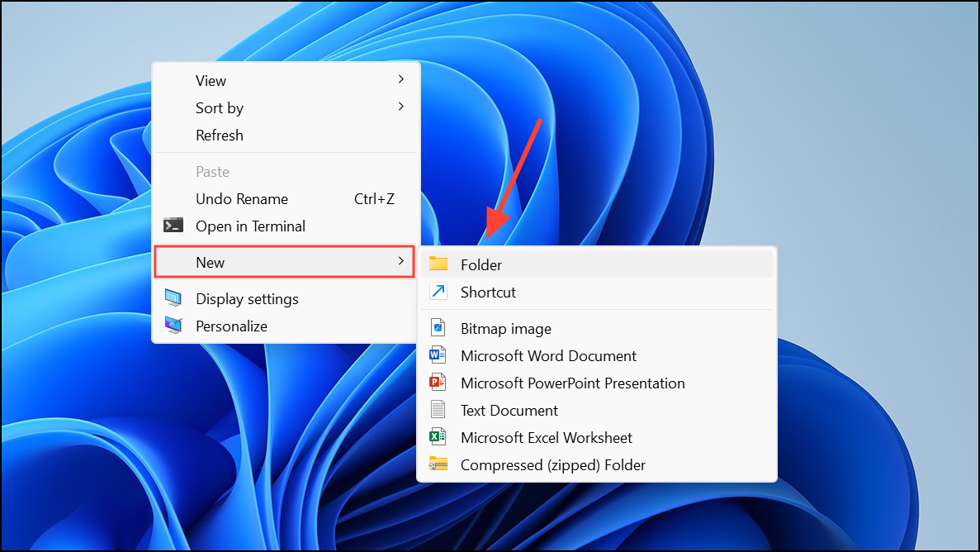Click the Bitmap image file icon

pos(438,328)
